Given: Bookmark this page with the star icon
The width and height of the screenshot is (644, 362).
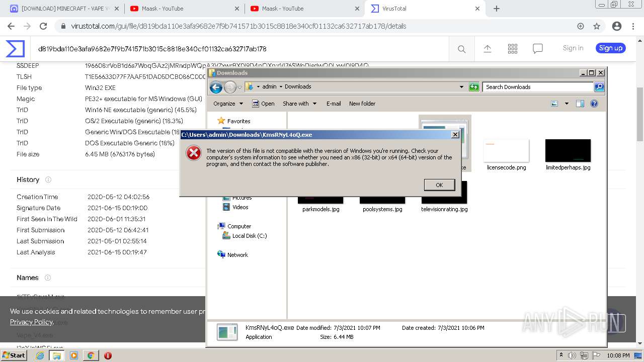Looking at the screenshot, I should click(x=597, y=26).
